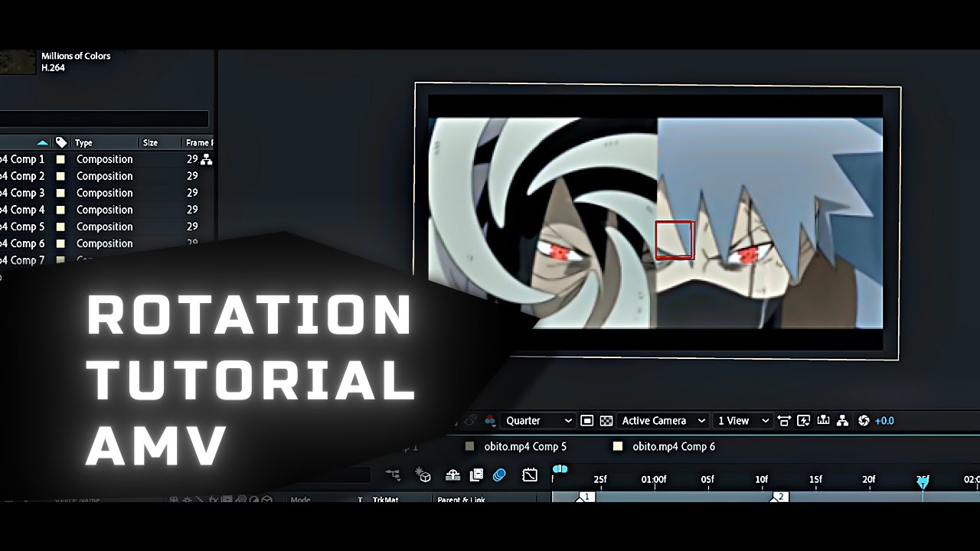Open the 1 View layout dropdown
The width and height of the screenshot is (980, 551).
coord(742,421)
